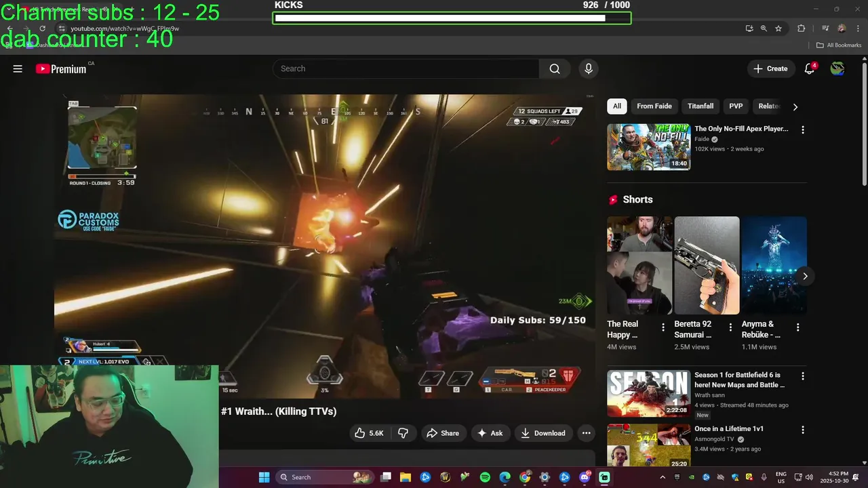Click the YouTube search magnifier button
This screenshot has height=488, width=868.
(555, 68)
